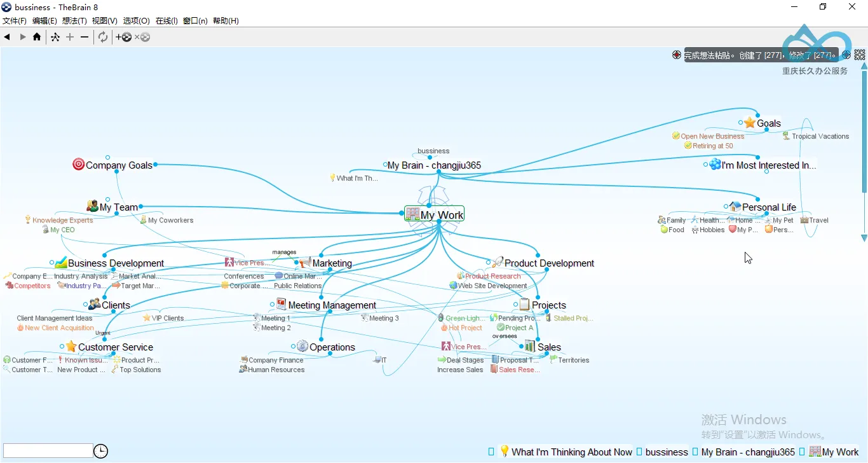
Task: Click the Knowledge Experts thought
Action: pyautogui.click(x=58, y=220)
